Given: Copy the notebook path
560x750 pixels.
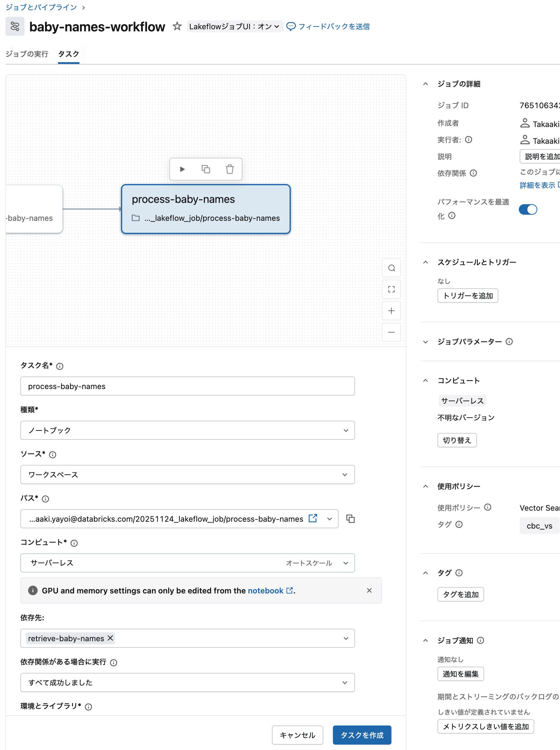Looking at the screenshot, I should click(x=350, y=518).
